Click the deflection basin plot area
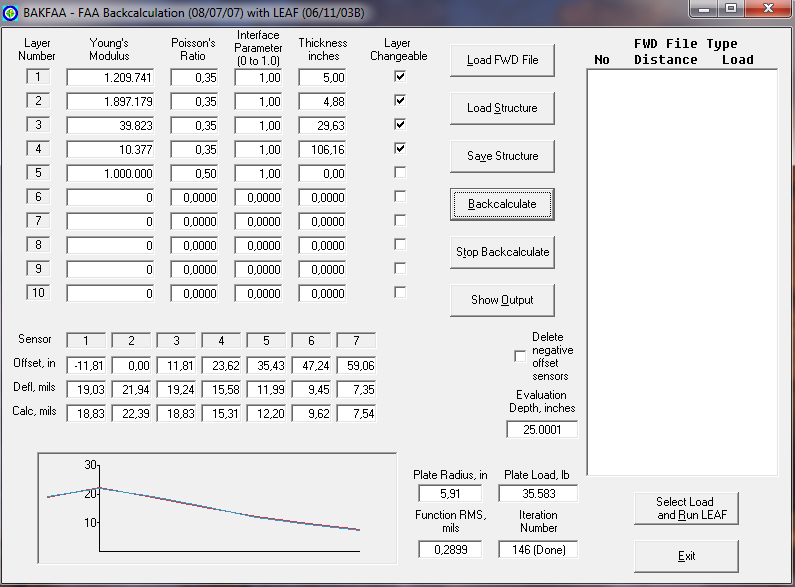 pyautogui.click(x=218, y=508)
